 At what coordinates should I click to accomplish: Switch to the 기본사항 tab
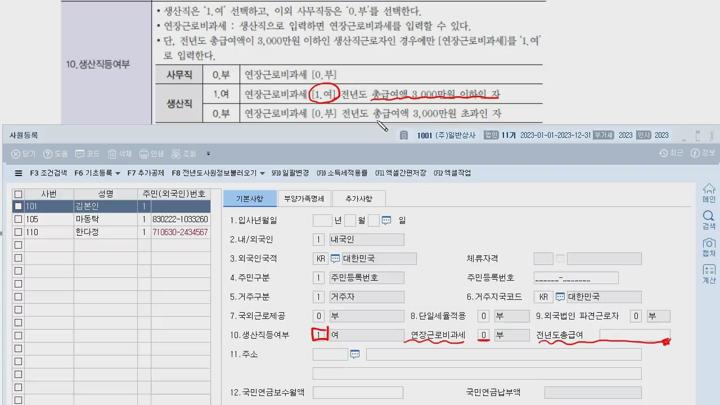pyautogui.click(x=249, y=198)
